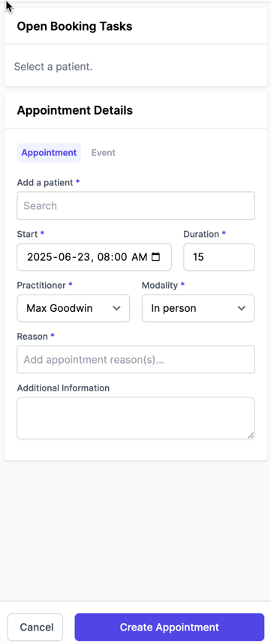This screenshot has width=271, height=644.
Task: Click the Appointment Details heading
Action: click(75, 110)
